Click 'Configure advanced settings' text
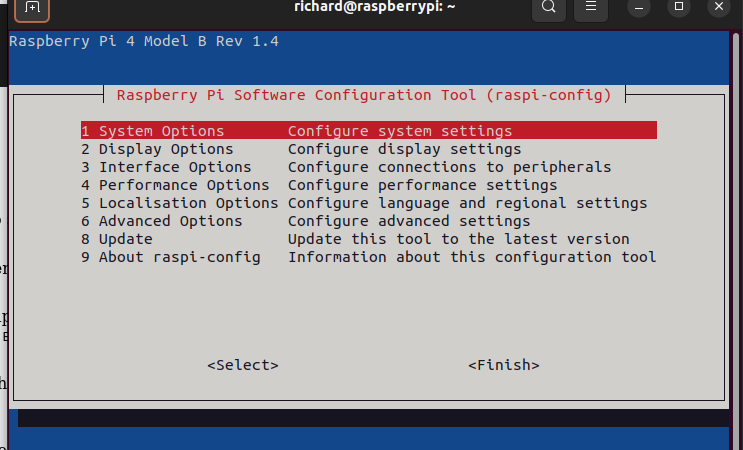Viewport: 743px width, 450px height. pyautogui.click(x=409, y=221)
